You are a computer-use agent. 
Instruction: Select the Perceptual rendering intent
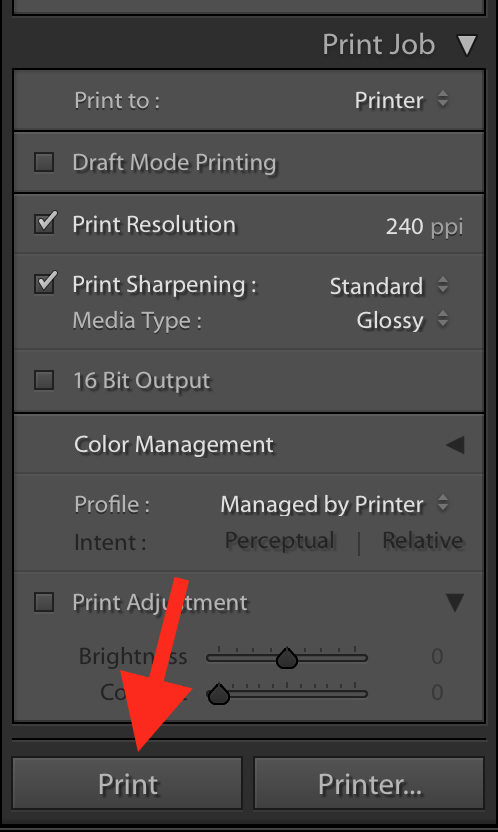[279, 541]
